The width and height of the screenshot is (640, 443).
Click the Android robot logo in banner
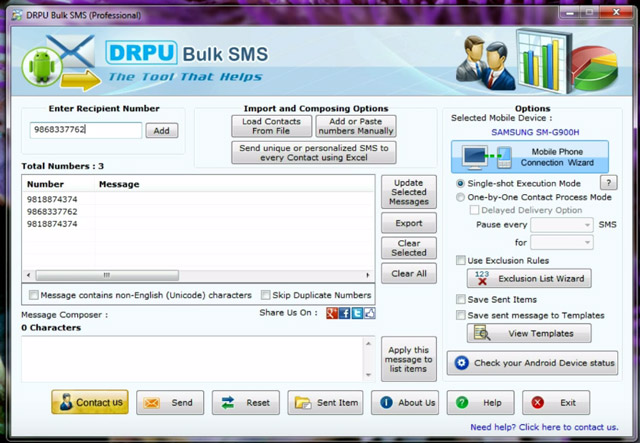pyautogui.click(x=42, y=67)
